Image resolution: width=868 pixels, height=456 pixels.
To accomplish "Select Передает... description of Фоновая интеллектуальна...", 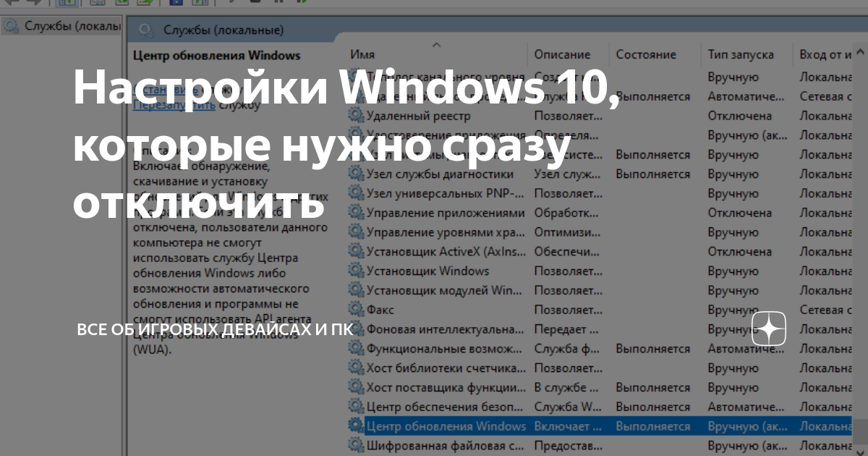I will pyautogui.click(x=568, y=329).
